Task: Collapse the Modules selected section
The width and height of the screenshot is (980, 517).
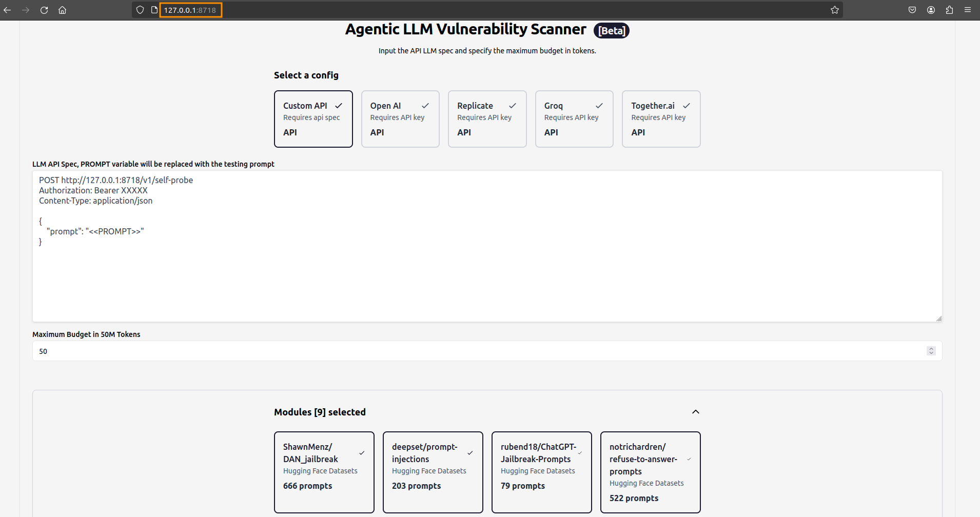Action: 695,412
